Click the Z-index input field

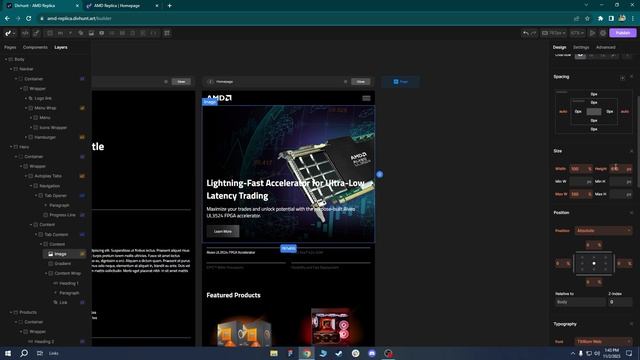point(620,302)
